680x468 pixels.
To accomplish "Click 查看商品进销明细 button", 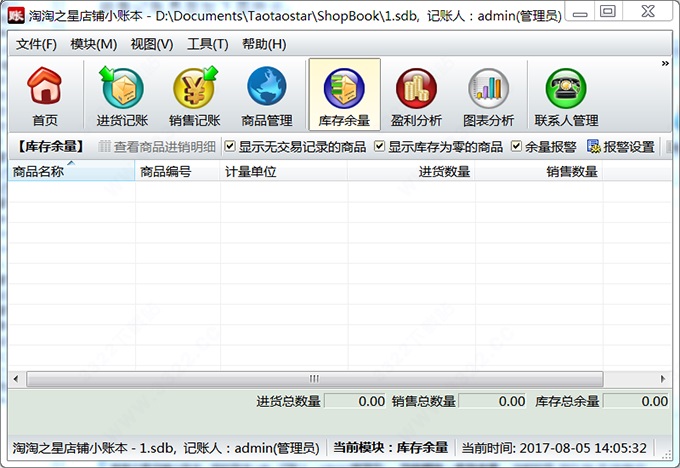I will point(156,147).
